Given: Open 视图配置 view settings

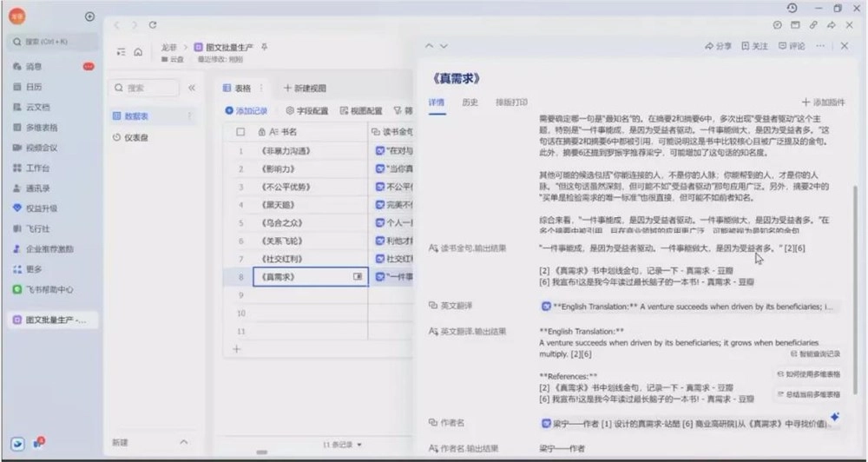Looking at the screenshot, I should click(x=361, y=111).
